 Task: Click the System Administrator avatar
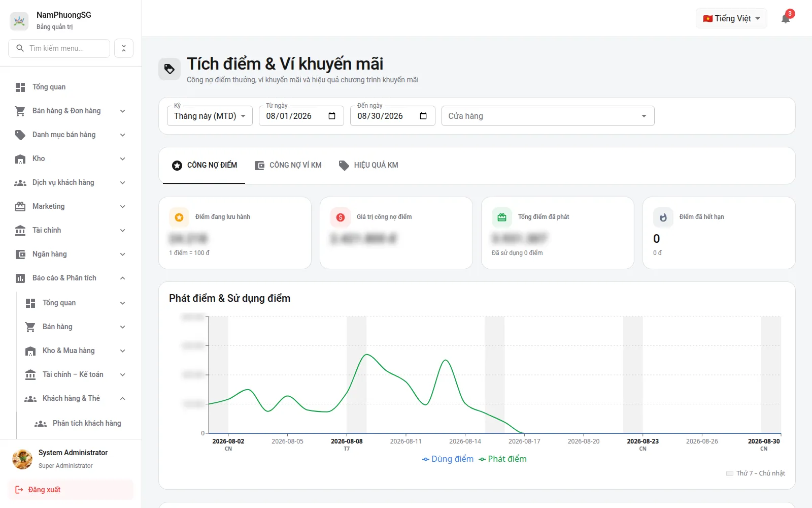pyautogui.click(x=22, y=459)
